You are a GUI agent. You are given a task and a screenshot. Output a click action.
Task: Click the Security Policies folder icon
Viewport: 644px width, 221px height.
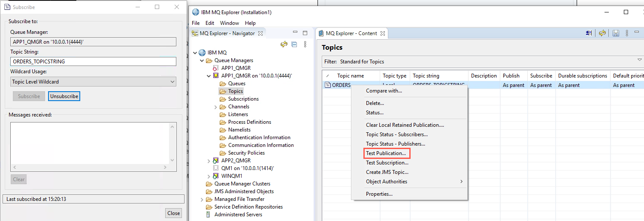click(223, 153)
